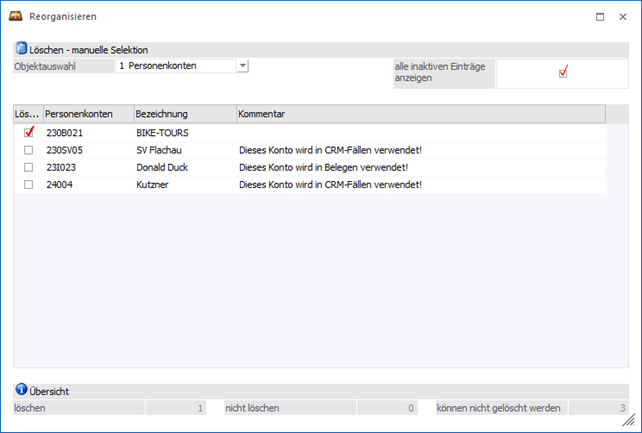642x433 pixels.
Task: Select account number 230B021 cell
Action: point(64,132)
